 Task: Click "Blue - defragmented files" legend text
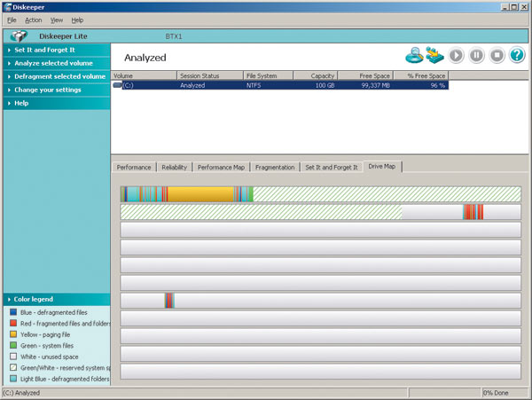[x=53, y=312]
